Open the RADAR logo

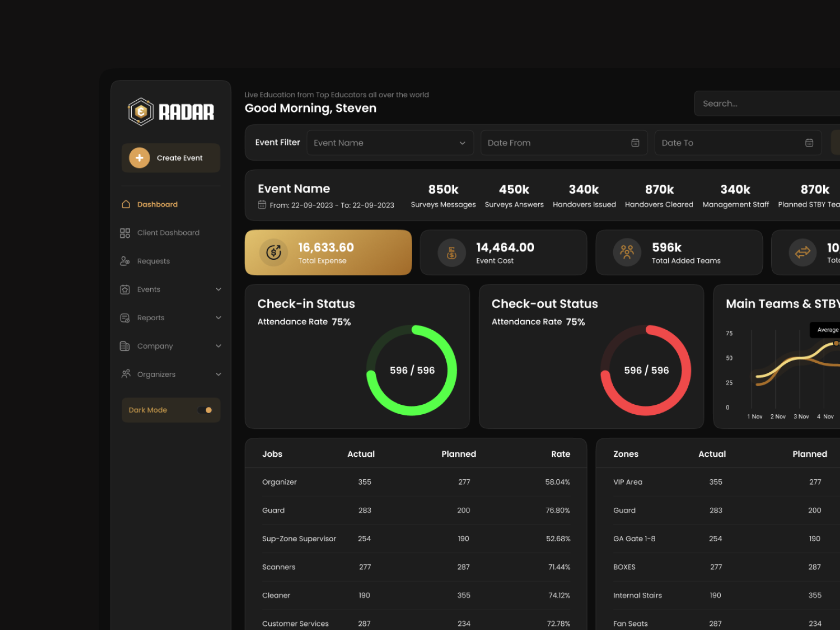[x=171, y=111]
